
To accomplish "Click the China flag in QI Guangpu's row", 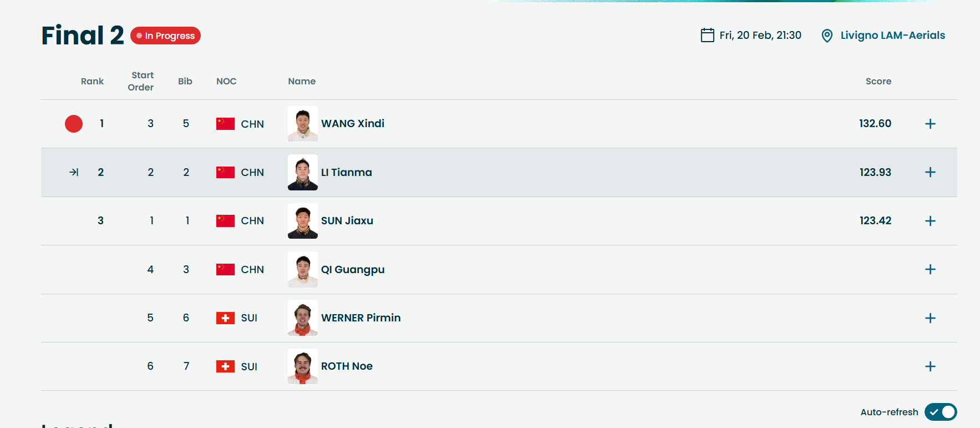I will click(225, 269).
